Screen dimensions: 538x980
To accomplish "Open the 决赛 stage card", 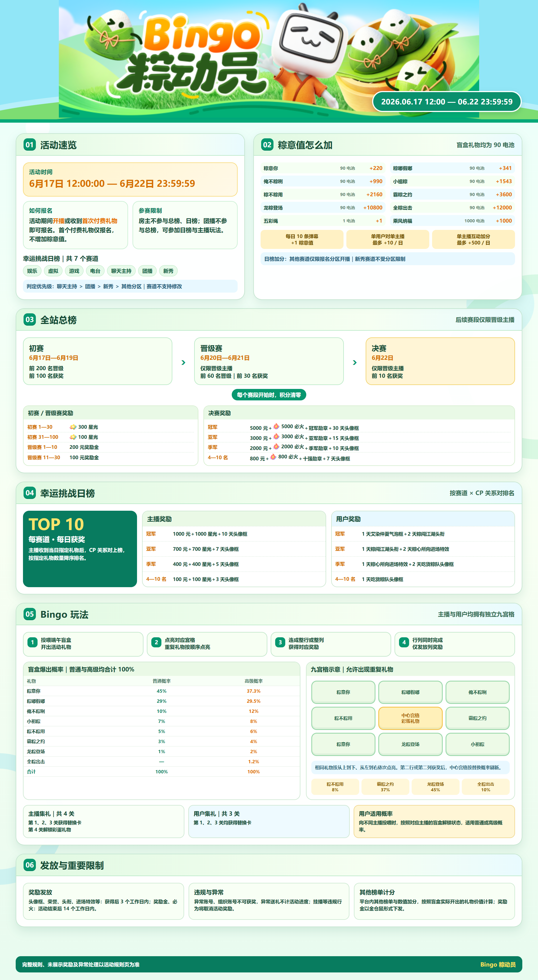I will (x=440, y=361).
